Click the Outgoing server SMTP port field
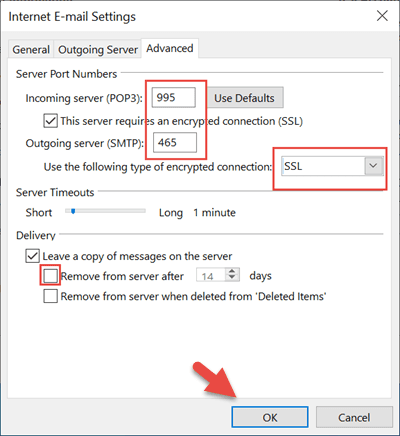 (175, 142)
